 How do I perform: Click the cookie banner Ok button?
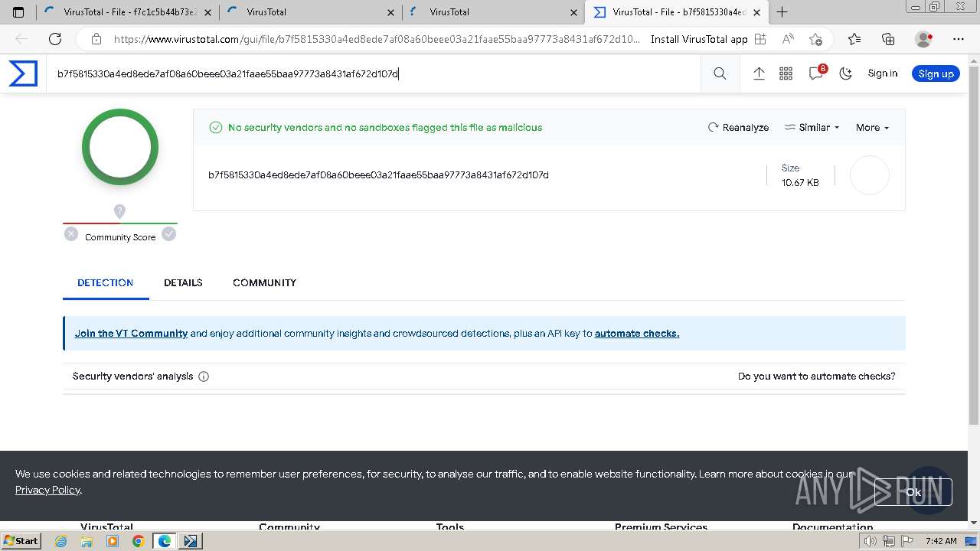913,492
